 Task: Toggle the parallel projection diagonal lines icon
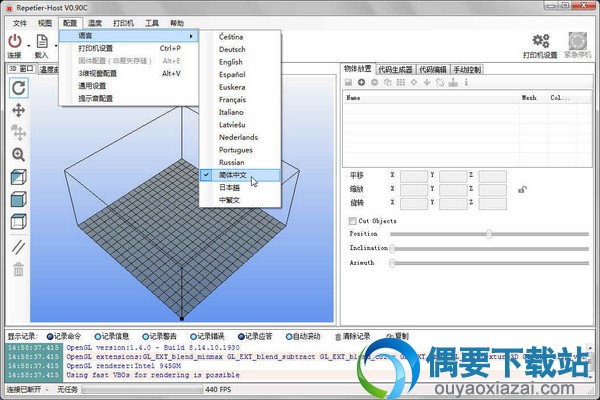(x=18, y=247)
